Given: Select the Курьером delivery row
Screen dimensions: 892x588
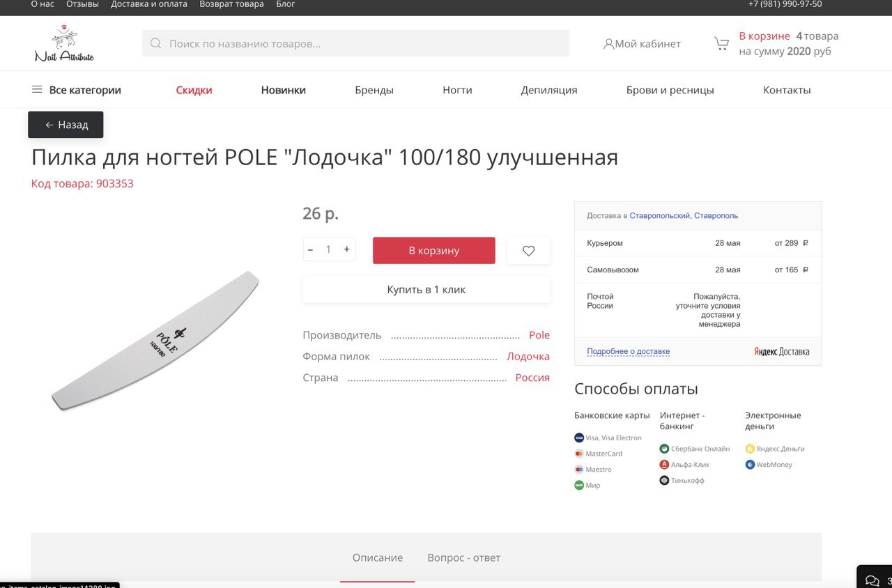Looking at the screenshot, I should pyautogui.click(x=698, y=243).
